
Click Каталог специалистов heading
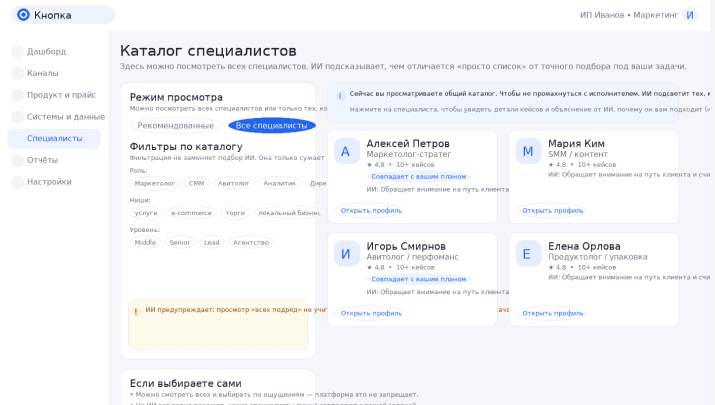click(x=208, y=51)
